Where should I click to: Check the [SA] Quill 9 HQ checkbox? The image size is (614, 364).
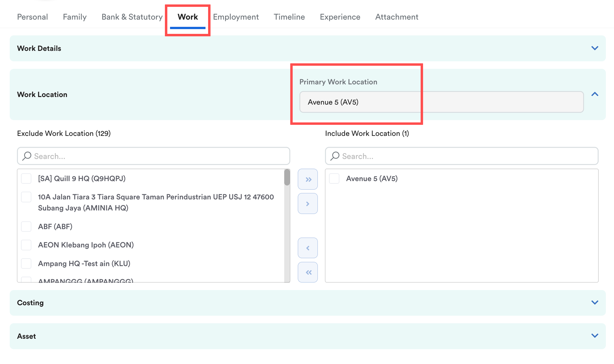[26, 178]
